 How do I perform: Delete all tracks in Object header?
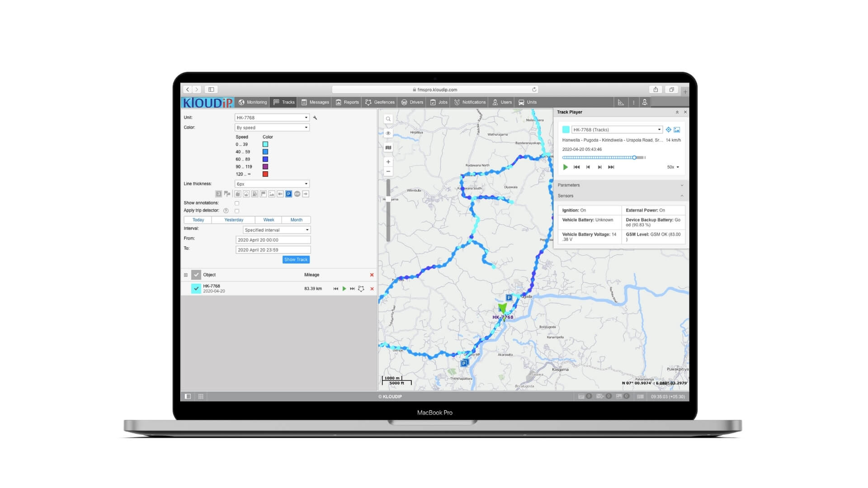tap(372, 275)
